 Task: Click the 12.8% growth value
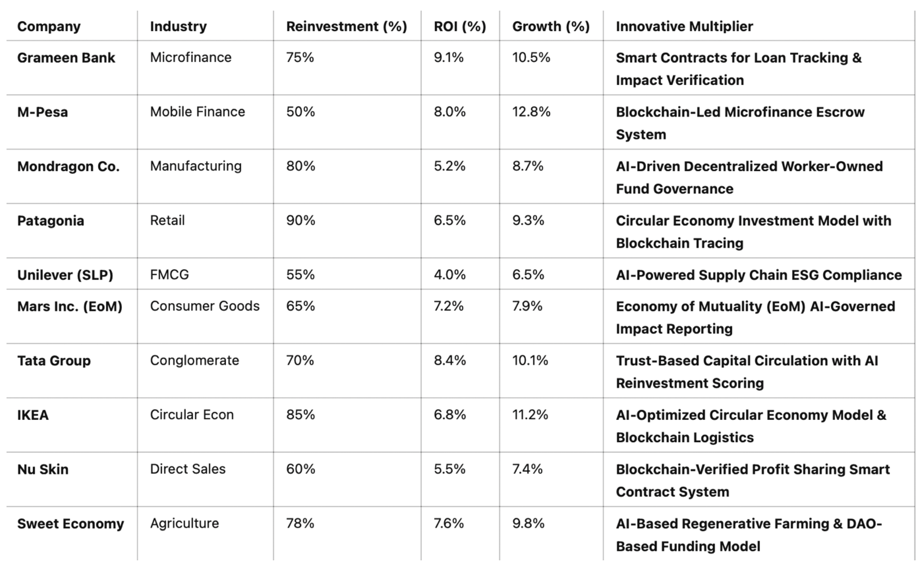click(x=531, y=112)
